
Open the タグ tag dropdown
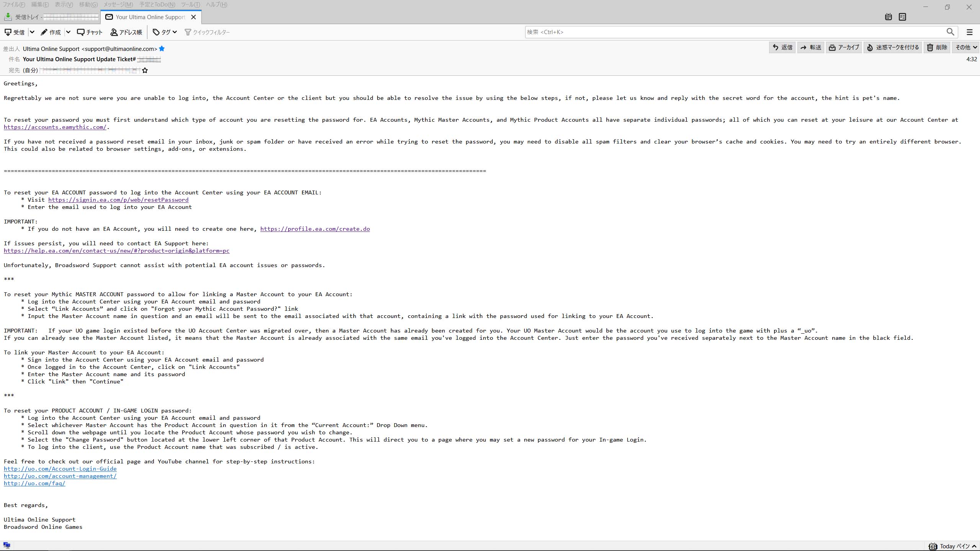(165, 32)
